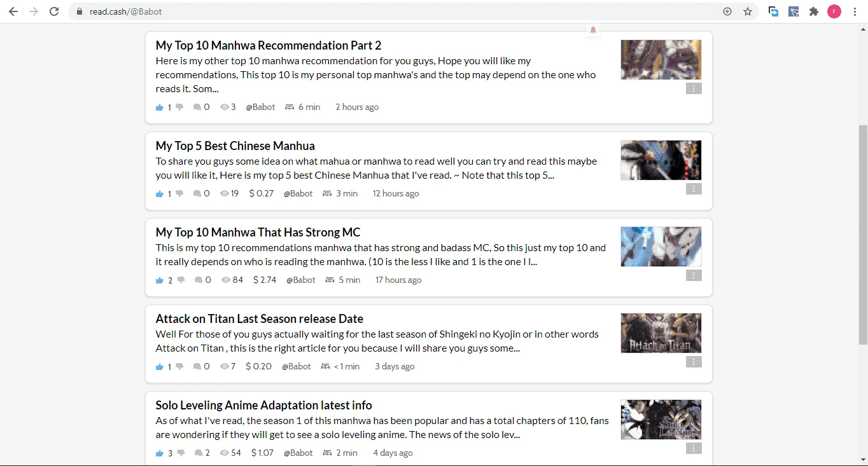Click the page vertical scrollbar thumb
The image size is (868, 466).
tap(863, 235)
